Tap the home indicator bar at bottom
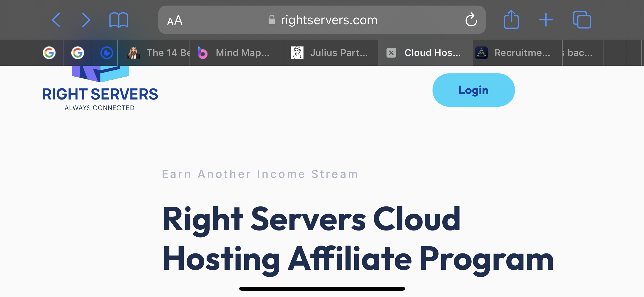 click(322, 289)
